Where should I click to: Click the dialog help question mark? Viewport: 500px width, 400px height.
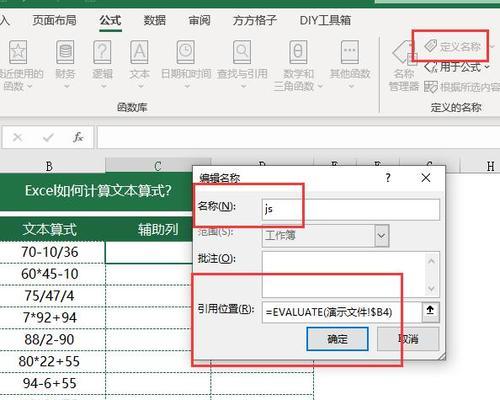point(388,178)
